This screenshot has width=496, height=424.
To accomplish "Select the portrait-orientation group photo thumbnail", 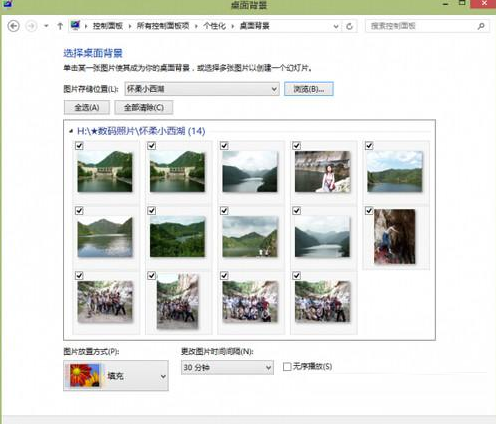I will point(178,301).
